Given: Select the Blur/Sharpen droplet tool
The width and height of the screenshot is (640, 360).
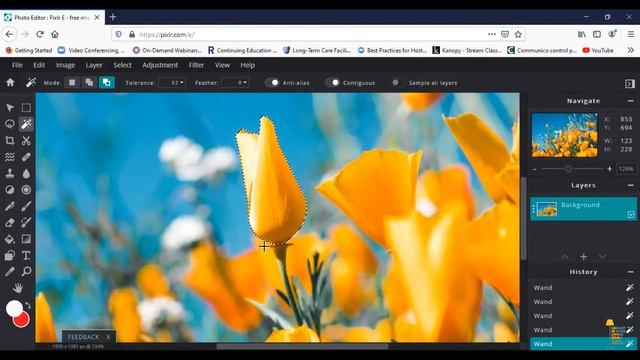Looking at the screenshot, I should pos(26,173).
